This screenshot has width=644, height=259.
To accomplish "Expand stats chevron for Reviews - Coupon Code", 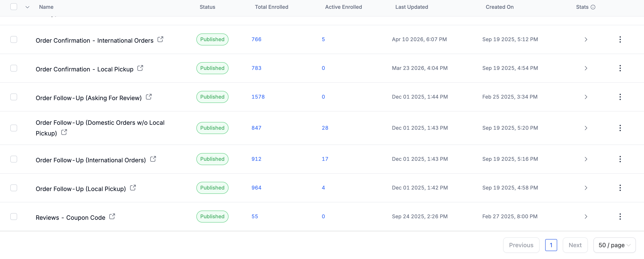I will 586,217.
